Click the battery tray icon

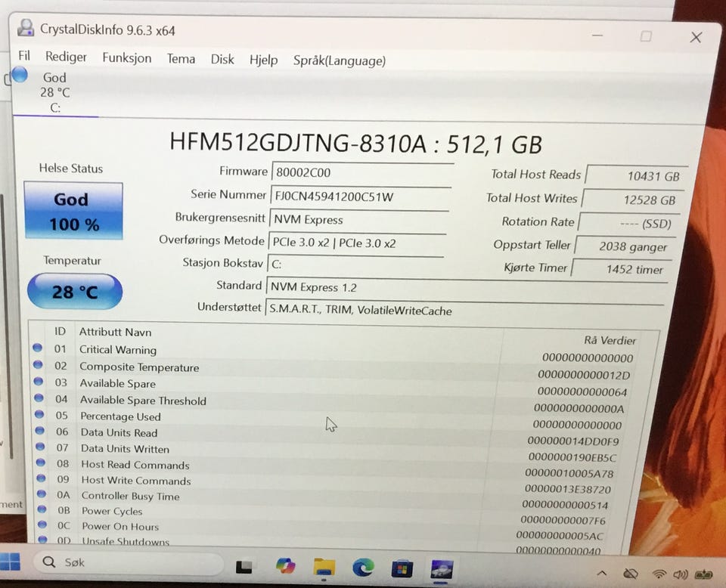coord(703,574)
